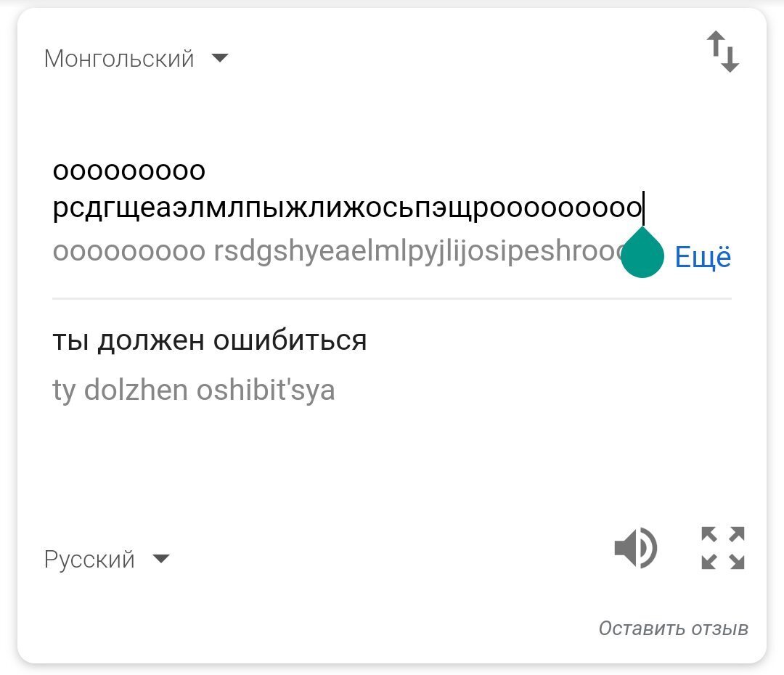
Task: Click the word ошибиться in the translation
Action: coord(290,340)
